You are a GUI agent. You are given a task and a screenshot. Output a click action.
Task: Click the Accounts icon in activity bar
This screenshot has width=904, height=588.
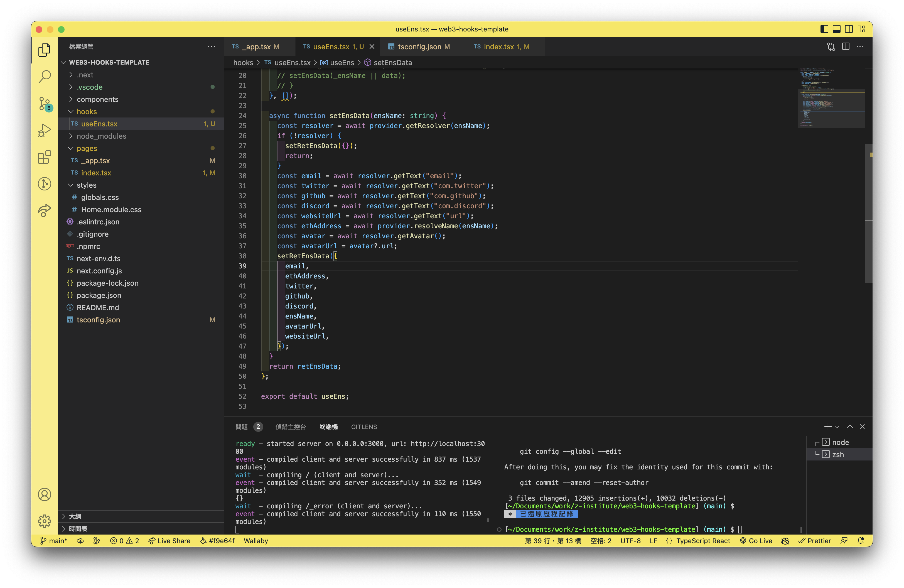click(x=45, y=494)
